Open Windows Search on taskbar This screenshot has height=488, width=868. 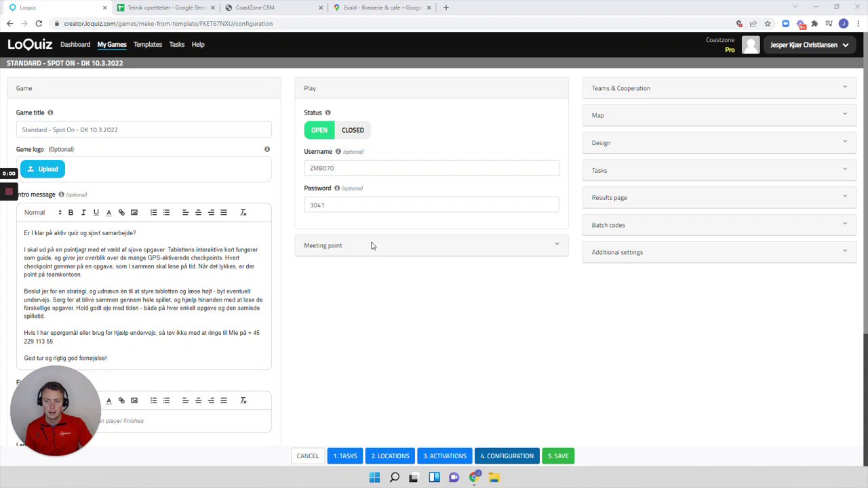[x=394, y=478]
